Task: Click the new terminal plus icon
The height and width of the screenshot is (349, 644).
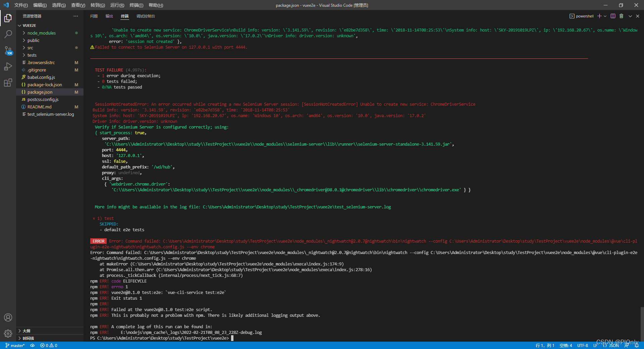Action: point(599,16)
